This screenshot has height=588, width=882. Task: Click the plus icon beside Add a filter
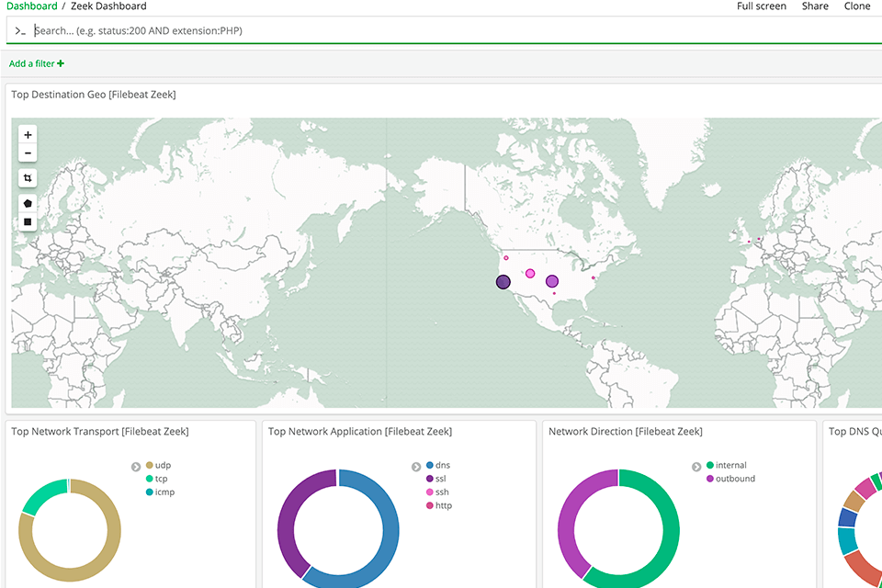coord(61,63)
